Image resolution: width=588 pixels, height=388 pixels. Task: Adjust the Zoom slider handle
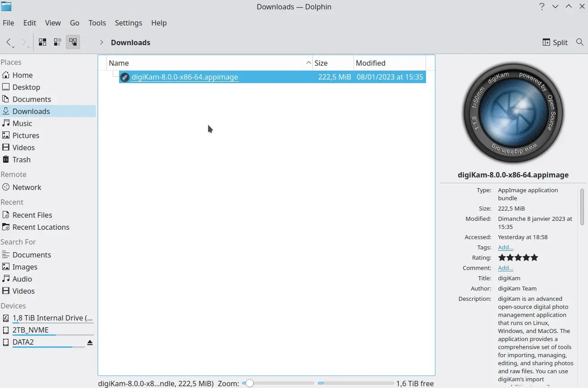(249, 383)
